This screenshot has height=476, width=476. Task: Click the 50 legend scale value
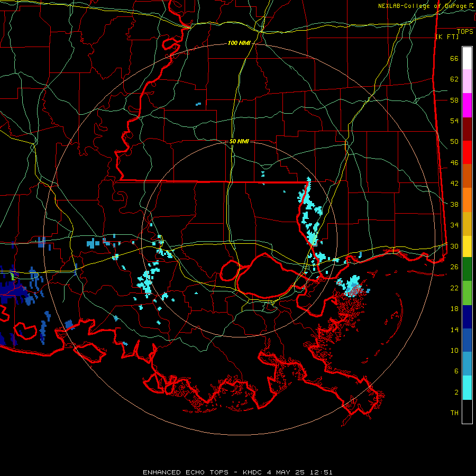pos(454,141)
